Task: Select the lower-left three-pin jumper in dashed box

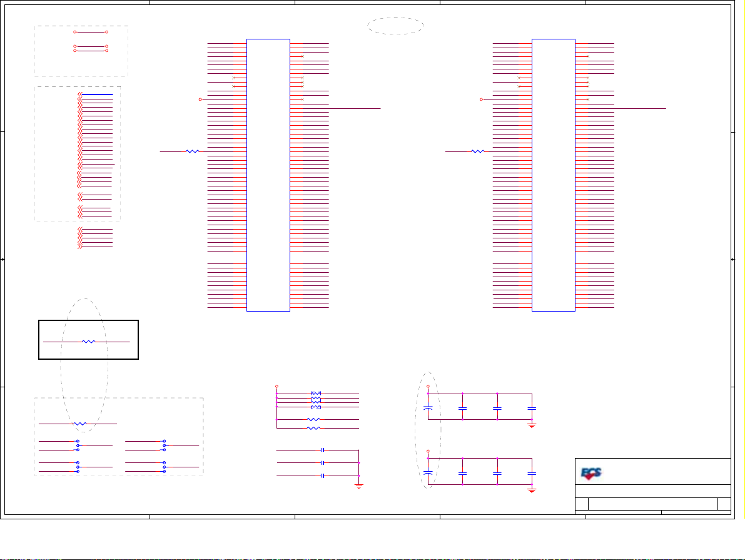Action: pyautogui.click(x=78, y=467)
